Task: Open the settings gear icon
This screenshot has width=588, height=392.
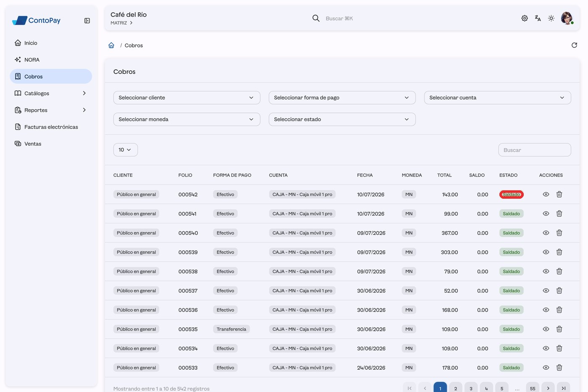Action: [x=525, y=18]
